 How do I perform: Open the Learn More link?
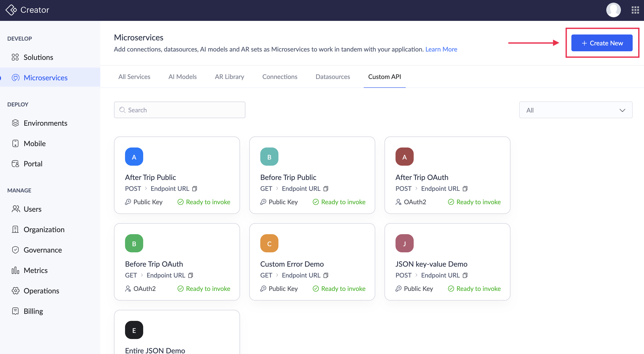click(441, 49)
